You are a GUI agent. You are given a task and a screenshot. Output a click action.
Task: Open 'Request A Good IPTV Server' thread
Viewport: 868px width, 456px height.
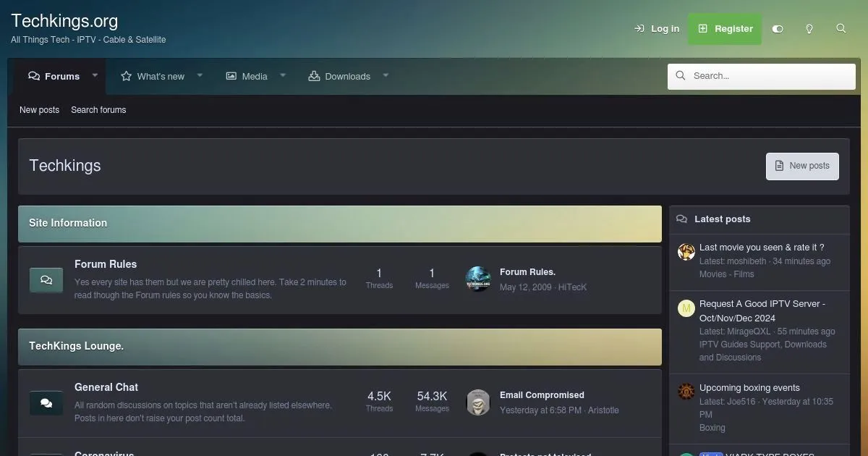click(762, 311)
